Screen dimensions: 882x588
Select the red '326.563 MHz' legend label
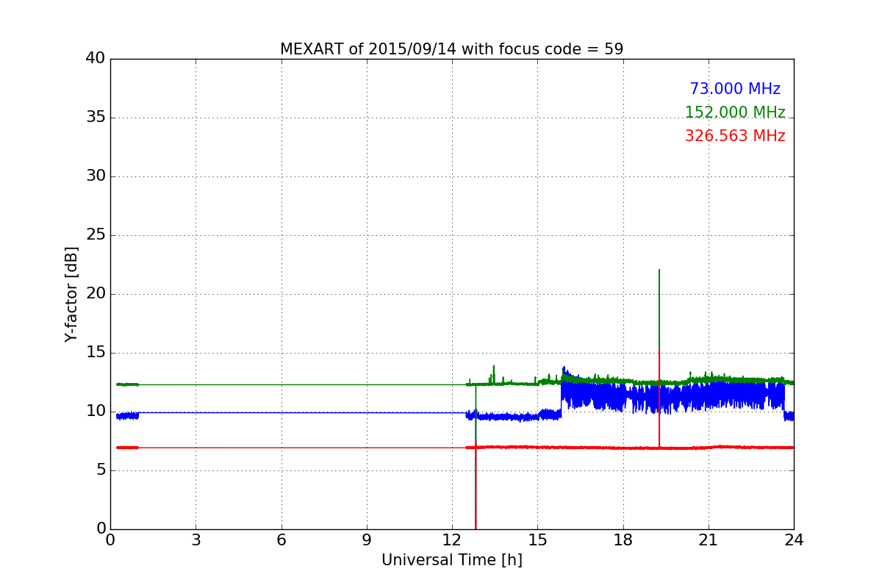tap(735, 136)
